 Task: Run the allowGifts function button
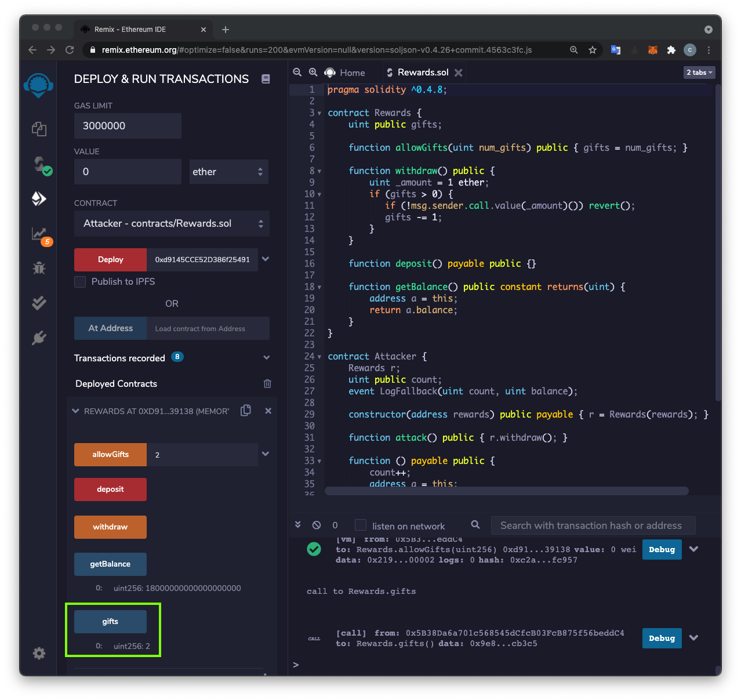pos(110,455)
